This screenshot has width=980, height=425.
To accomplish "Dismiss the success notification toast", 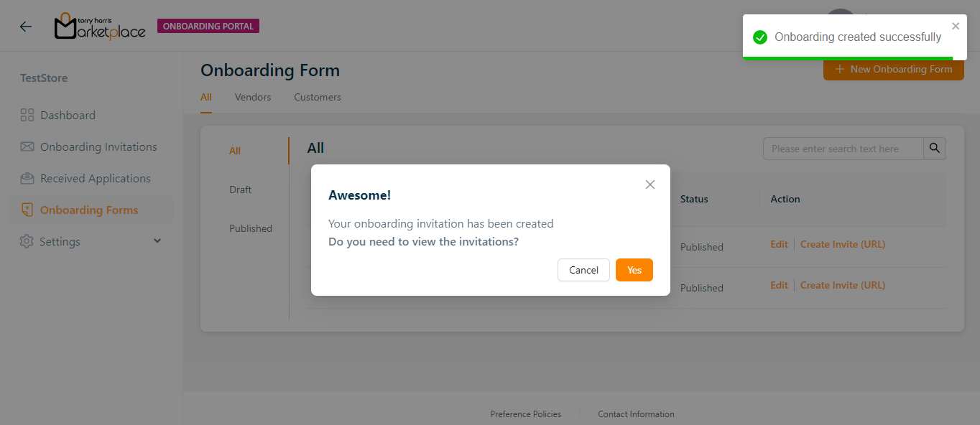I will 956,27.
